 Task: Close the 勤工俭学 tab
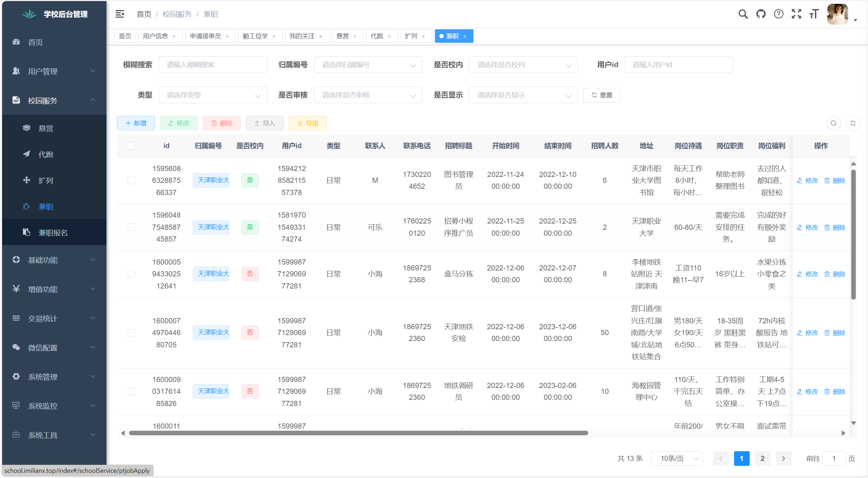click(274, 37)
